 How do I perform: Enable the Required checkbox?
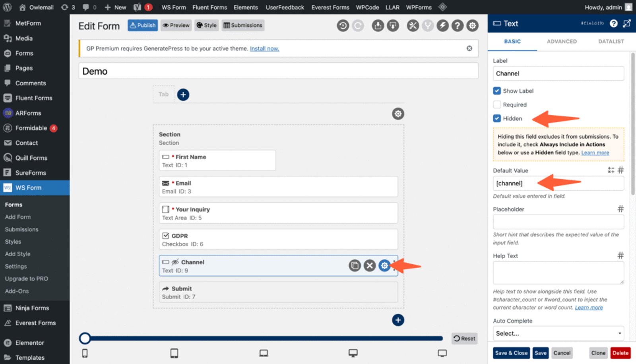[497, 105]
